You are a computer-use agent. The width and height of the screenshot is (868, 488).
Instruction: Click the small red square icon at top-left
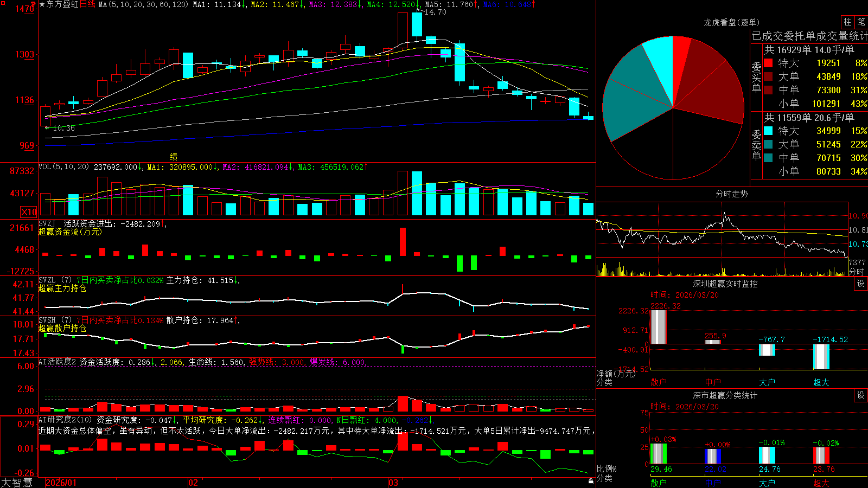click(x=3, y=3)
